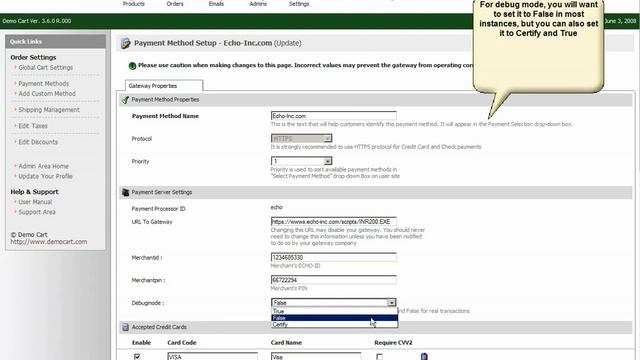Click the Accepted Credit Cards icon

[125, 327]
